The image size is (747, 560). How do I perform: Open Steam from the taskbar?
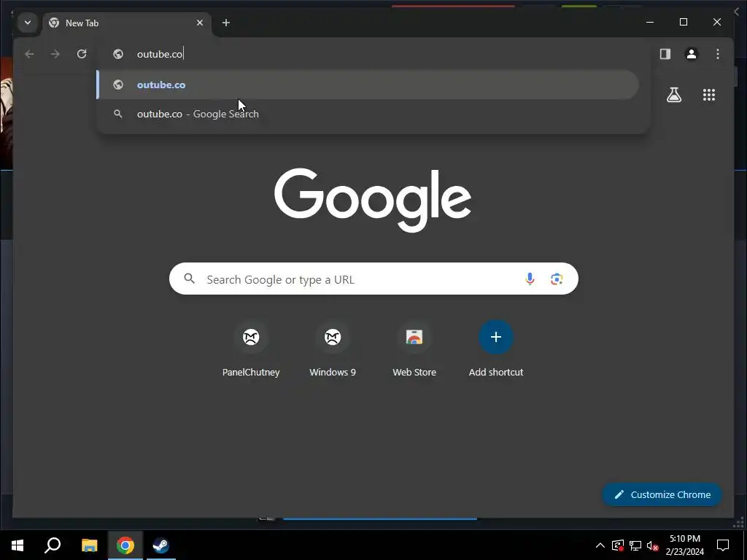point(161,545)
